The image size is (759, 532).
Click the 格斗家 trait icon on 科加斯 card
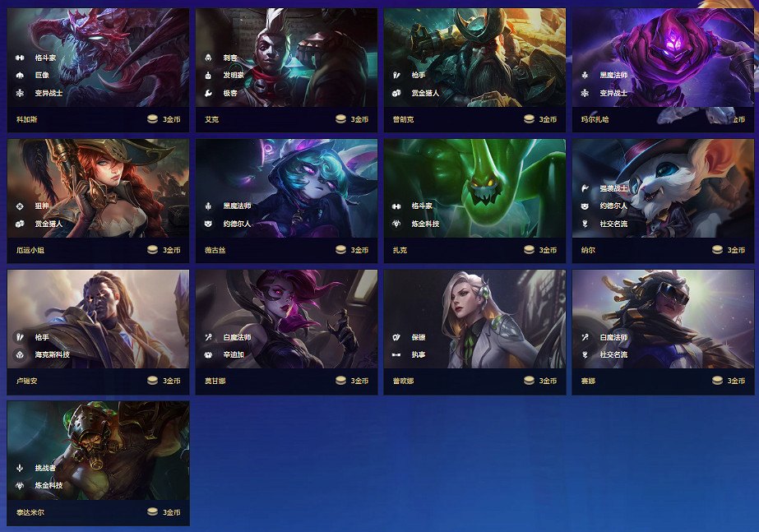pyautogui.click(x=20, y=58)
